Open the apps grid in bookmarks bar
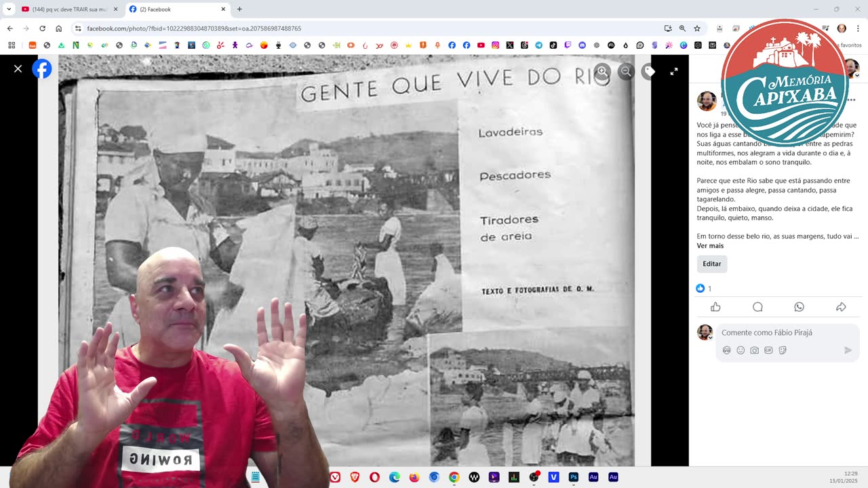The height and width of the screenshot is (488, 868). [12, 45]
